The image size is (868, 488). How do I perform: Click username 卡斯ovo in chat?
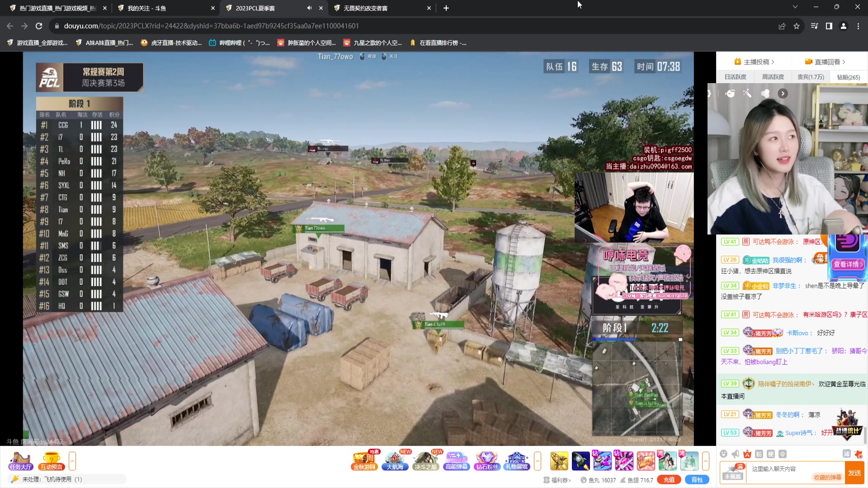click(x=797, y=333)
